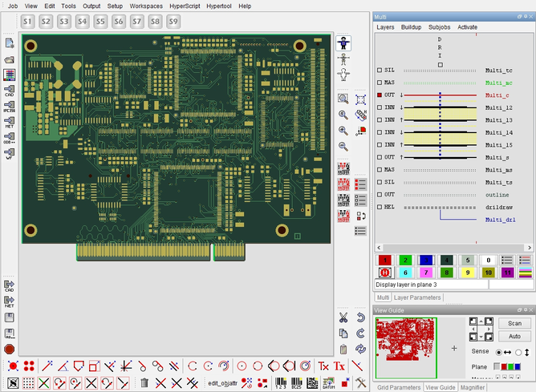Toggle the SIL Multi_tc layer checkbox
Image resolution: width=536 pixels, height=392 pixels.
pyautogui.click(x=380, y=70)
